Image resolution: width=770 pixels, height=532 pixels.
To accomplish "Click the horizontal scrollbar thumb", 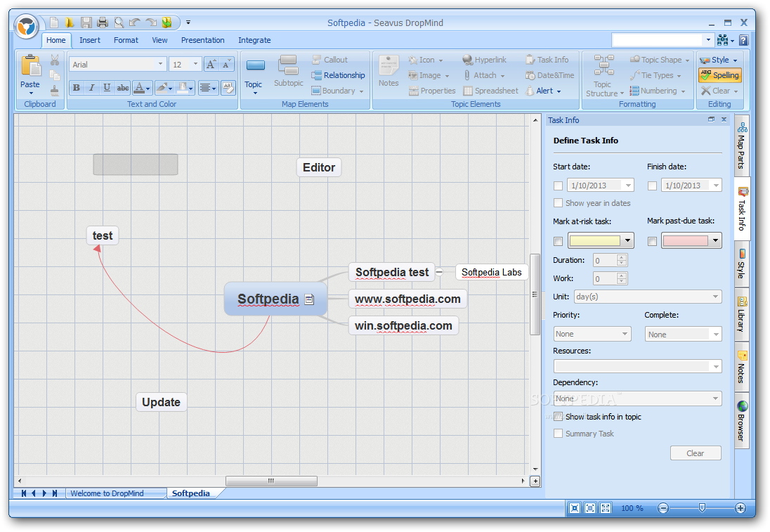I will point(271,481).
